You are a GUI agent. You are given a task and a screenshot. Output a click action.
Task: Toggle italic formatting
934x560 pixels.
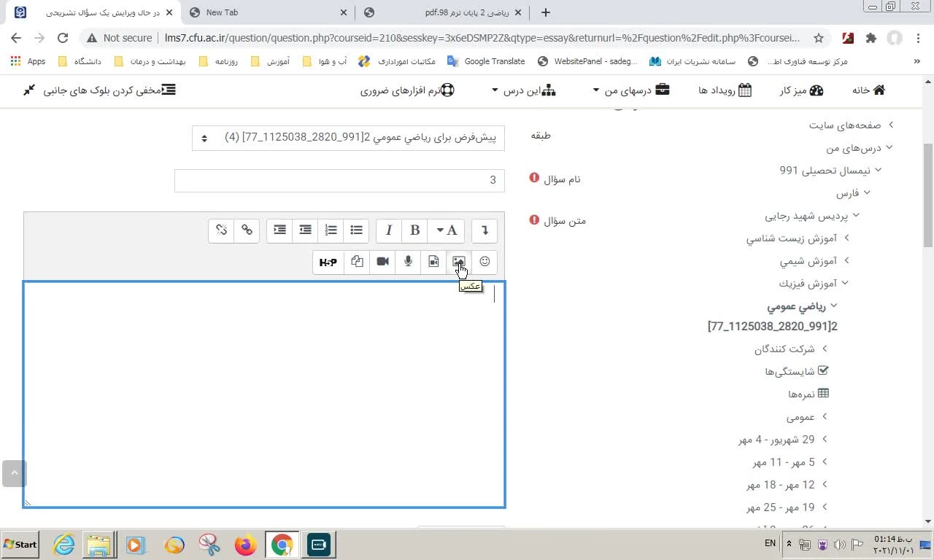coord(389,230)
